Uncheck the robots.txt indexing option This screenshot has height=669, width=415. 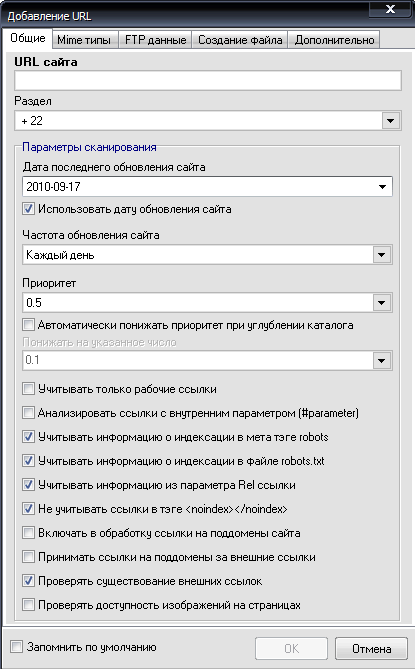(x=29, y=461)
